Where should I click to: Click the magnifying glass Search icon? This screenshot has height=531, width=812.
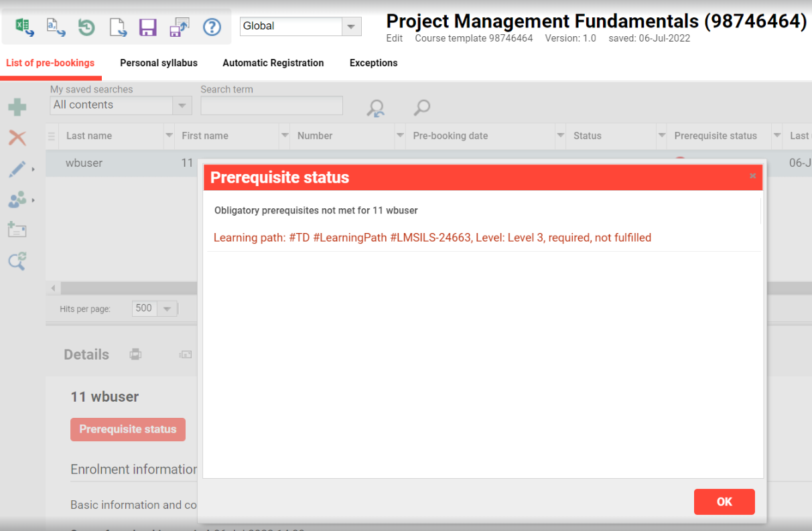pos(421,107)
